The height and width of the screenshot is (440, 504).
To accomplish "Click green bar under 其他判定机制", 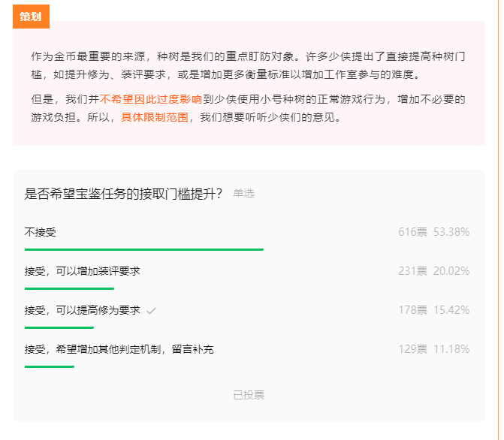I will 50,366.
